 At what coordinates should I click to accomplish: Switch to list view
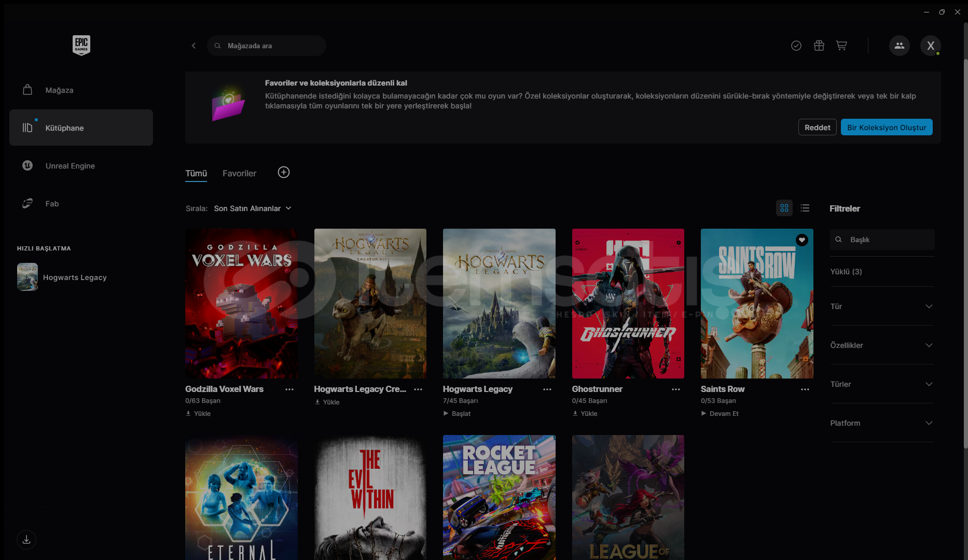(805, 208)
